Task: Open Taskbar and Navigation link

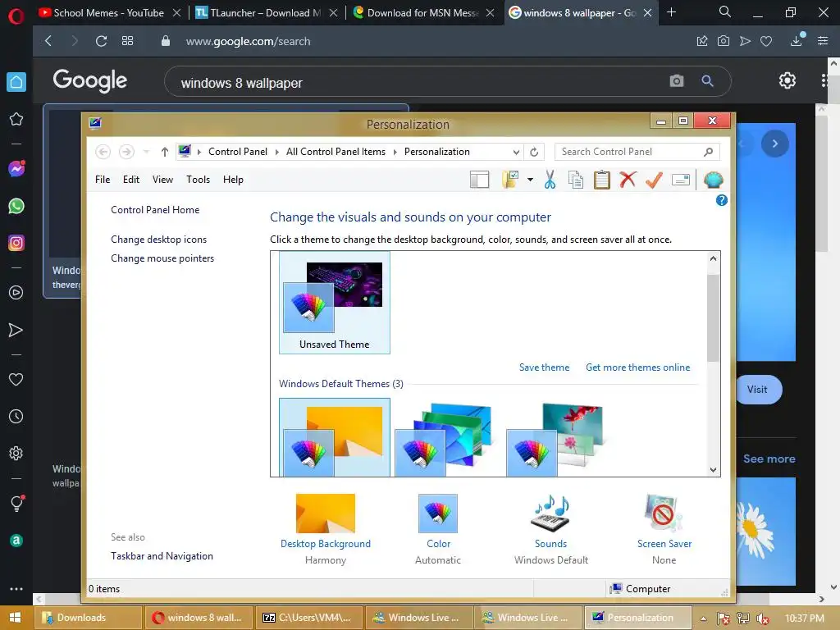Action: (162, 556)
